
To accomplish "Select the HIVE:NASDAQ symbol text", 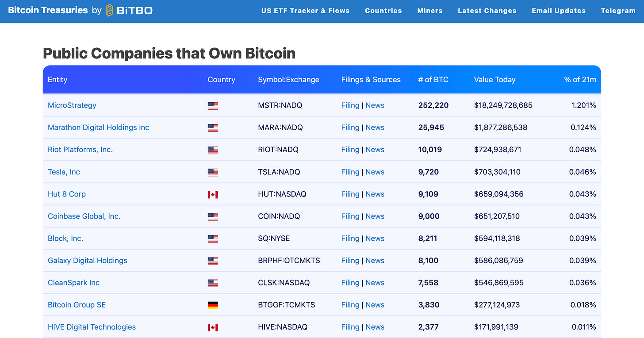I will (283, 326).
